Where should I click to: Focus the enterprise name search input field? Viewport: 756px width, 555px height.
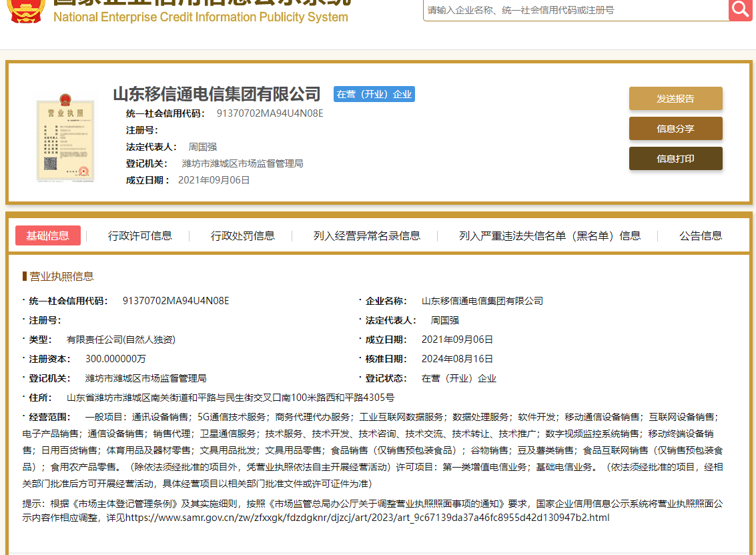tap(575, 10)
